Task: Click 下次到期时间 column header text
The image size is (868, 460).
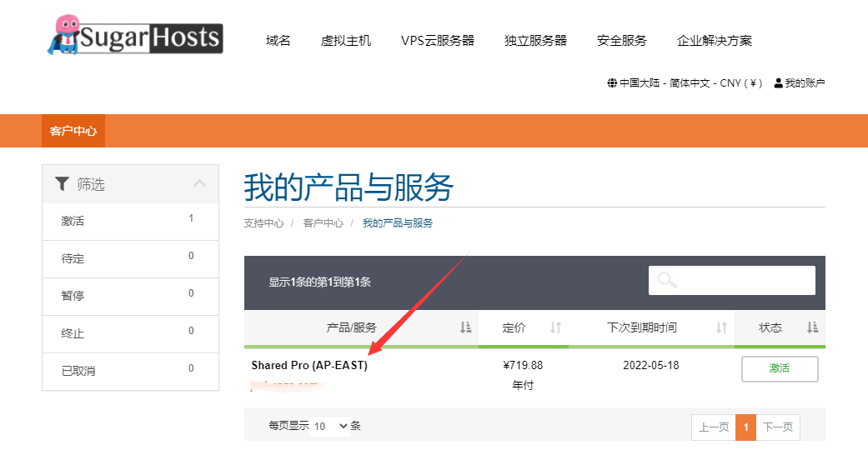Action: point(641,327)
